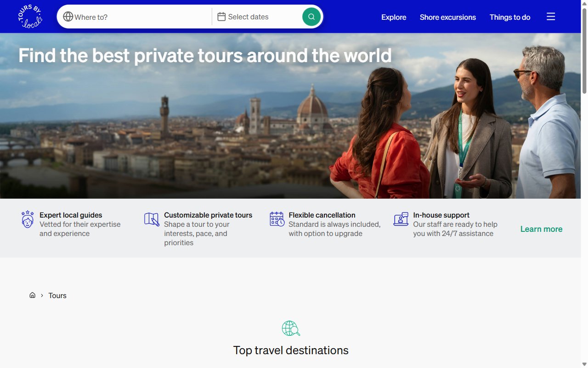Click the In-house support icon
Screen dimensions: 588x368
pos(401,219)
